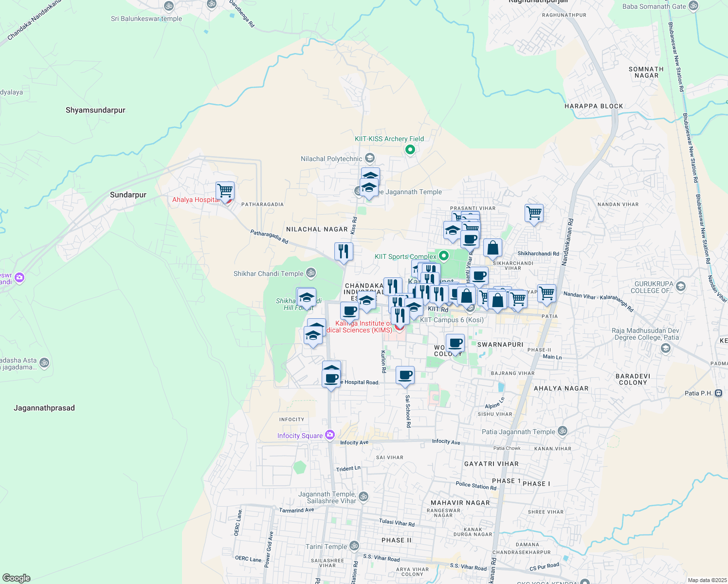Screen dimensions: 728x584
Task: Click the KIIT Campus 6 (Kosi) label
Action: 452,320
